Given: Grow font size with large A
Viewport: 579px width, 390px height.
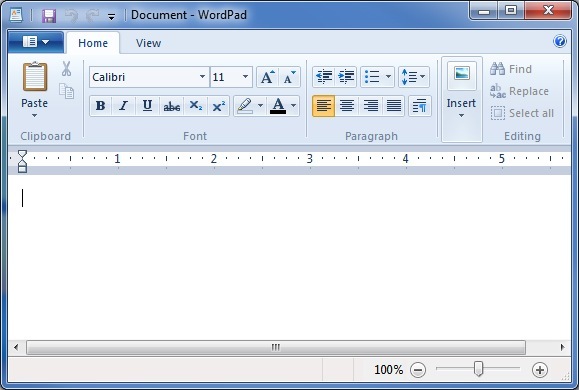Looking at the screenshot, I should (x=268, y=77).
